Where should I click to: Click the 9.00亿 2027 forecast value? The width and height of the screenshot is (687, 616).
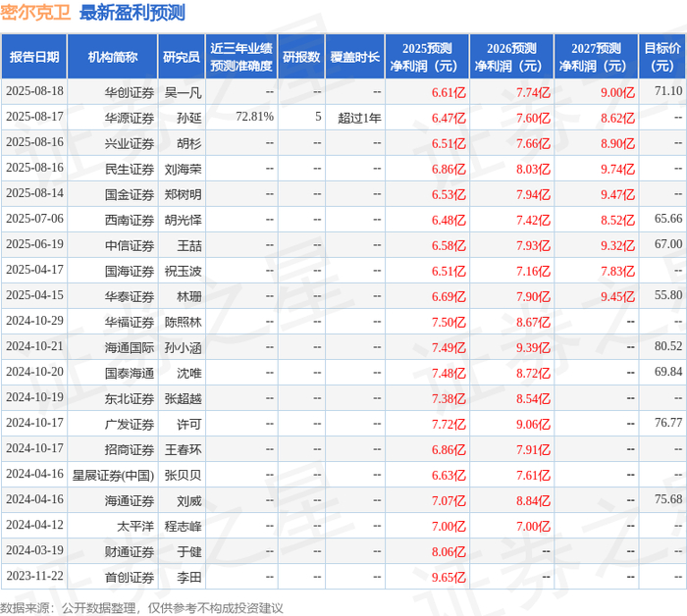point(617,92)
